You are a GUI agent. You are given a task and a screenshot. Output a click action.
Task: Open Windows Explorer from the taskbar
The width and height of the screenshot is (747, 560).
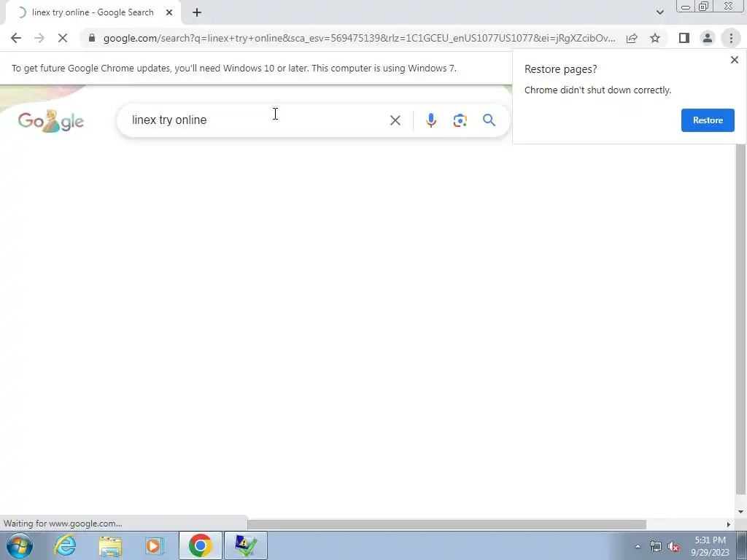tap(110, 545)
